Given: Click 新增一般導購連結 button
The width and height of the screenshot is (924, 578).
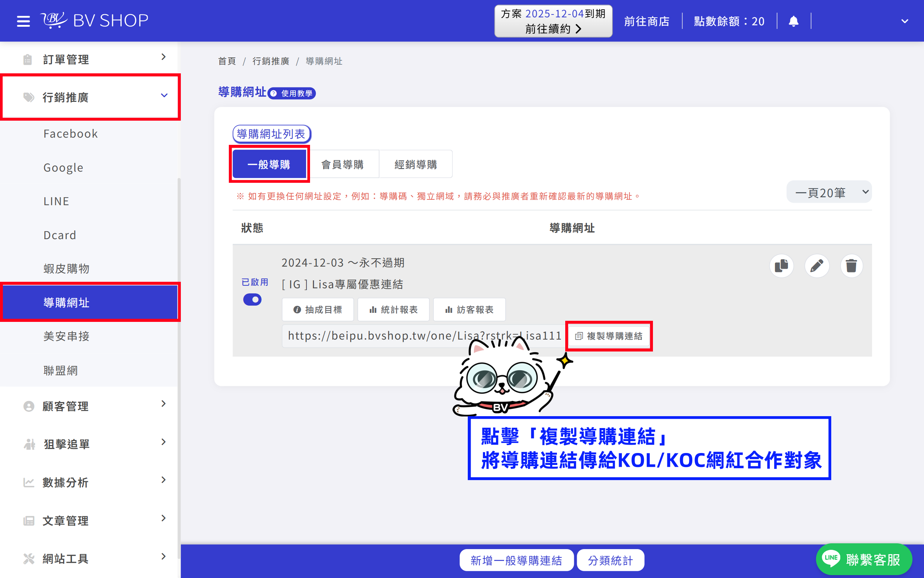Looking at the screenshot, I should (x=516, y=560).
